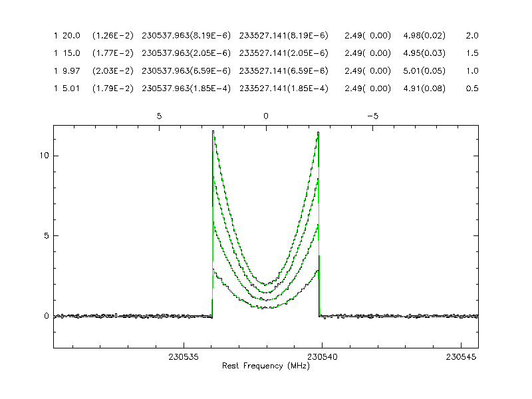Click the (1.26E-2) entry in the table
532x399 pixels.
(113, 35)
